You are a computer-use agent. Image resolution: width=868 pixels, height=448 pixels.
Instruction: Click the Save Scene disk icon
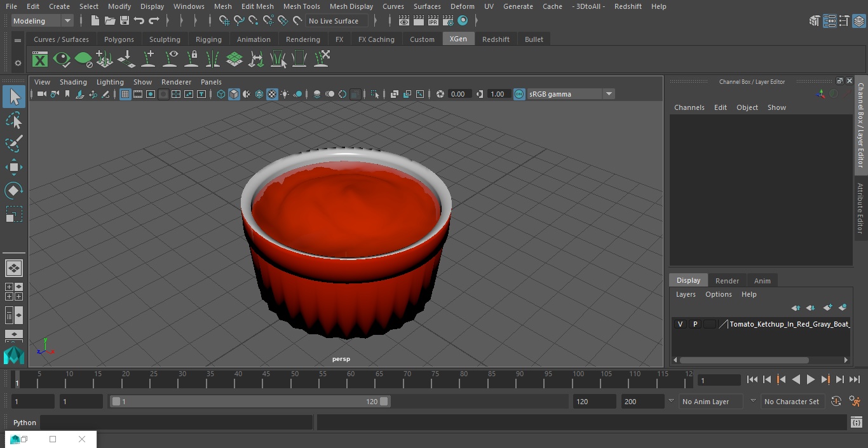click(125, 21)
